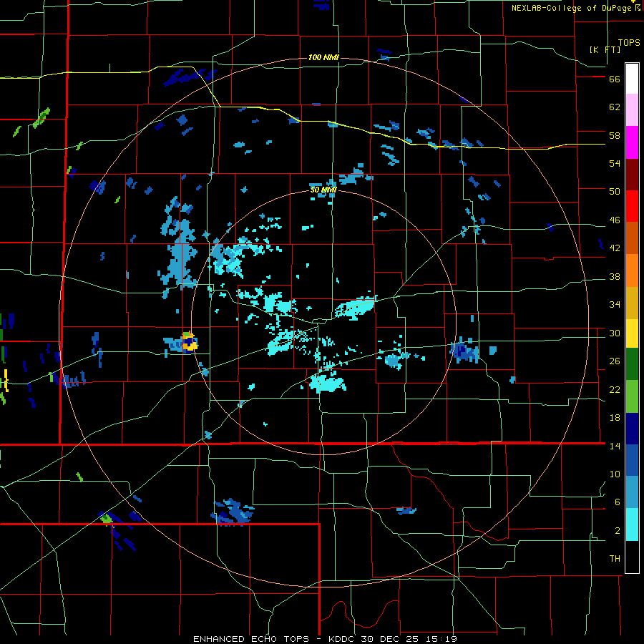This screenshot has width=644, height=644.
Task: Click the "50 NMI" range ring label
Action: tap(323, 190)
